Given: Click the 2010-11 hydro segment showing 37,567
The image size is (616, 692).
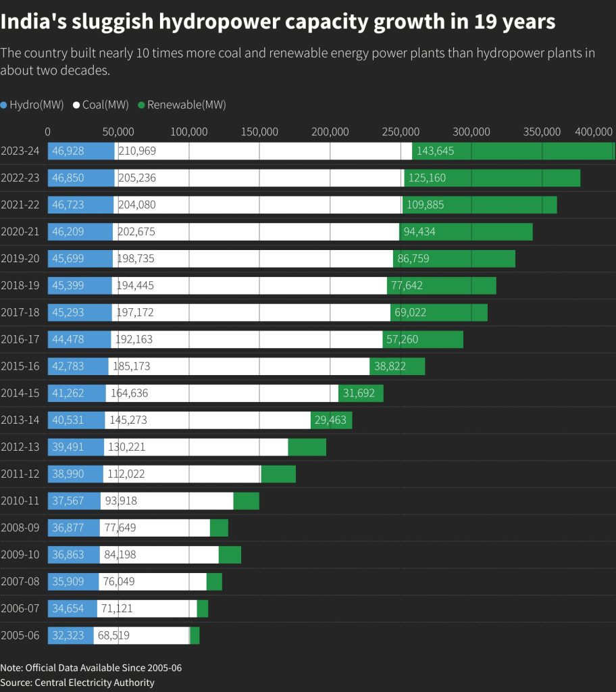Looking at the screenshot, I should [74, 501].
